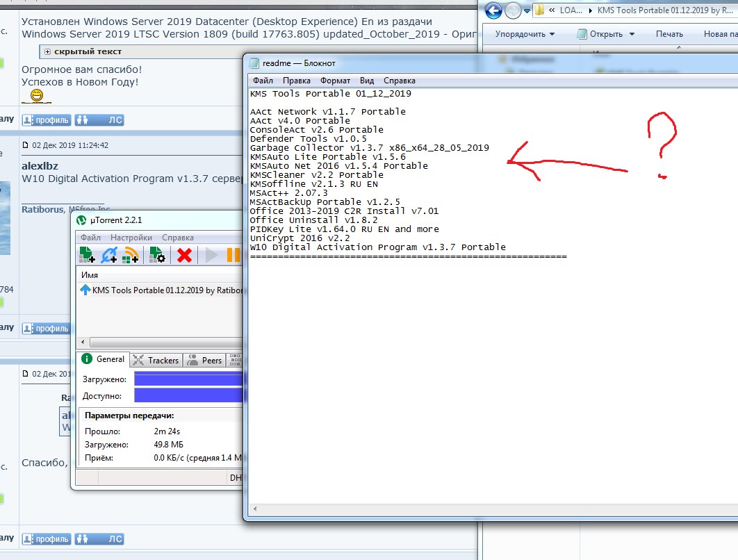Open the Правка menu in Notepad
This screenshot has width=738, height=560.
[x=297, y=81]
